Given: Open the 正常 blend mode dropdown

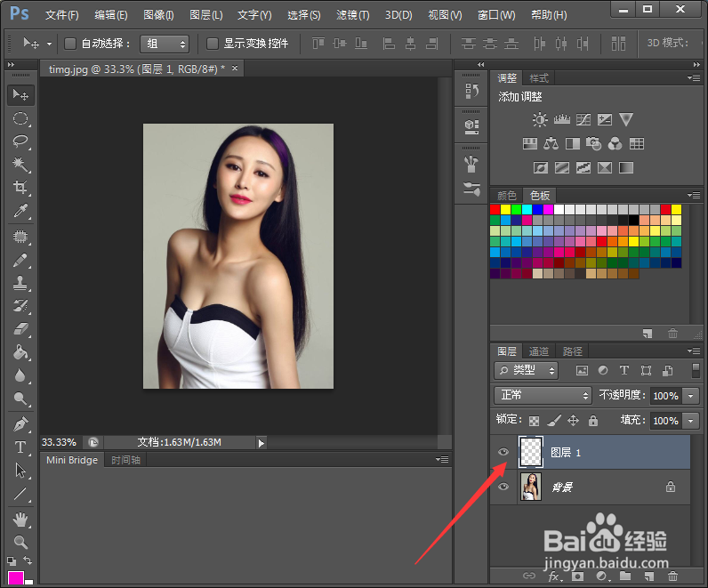Looking at the screenshot, I should pyautogui.click(x=543, y=395).
